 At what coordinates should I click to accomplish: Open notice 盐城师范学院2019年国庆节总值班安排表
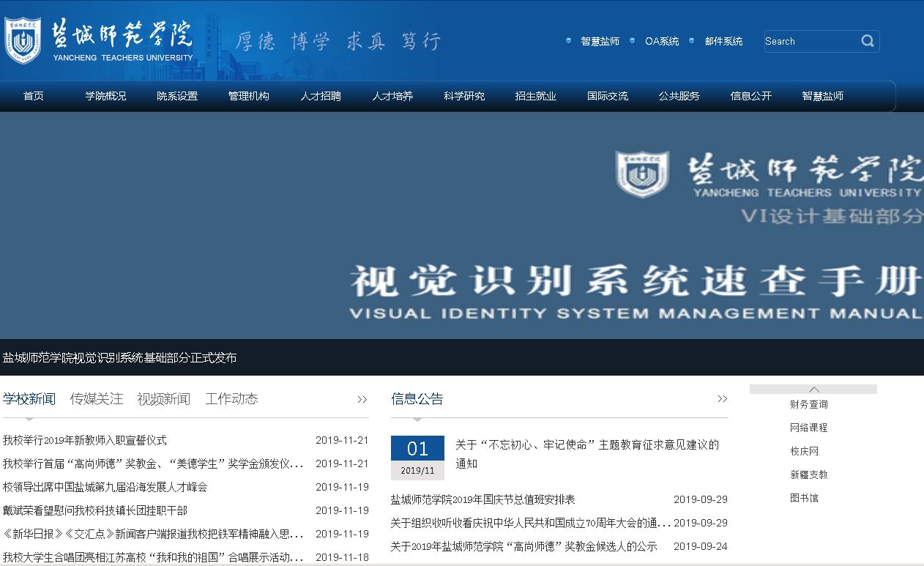[483, 499]
